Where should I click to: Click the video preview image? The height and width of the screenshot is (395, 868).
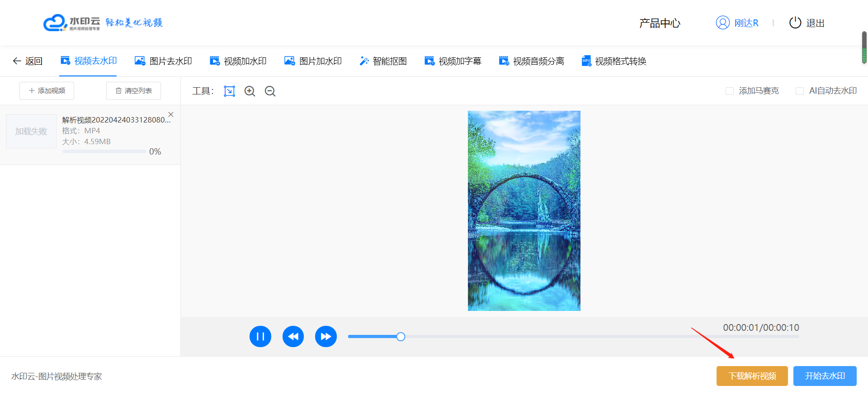(524, 211)
